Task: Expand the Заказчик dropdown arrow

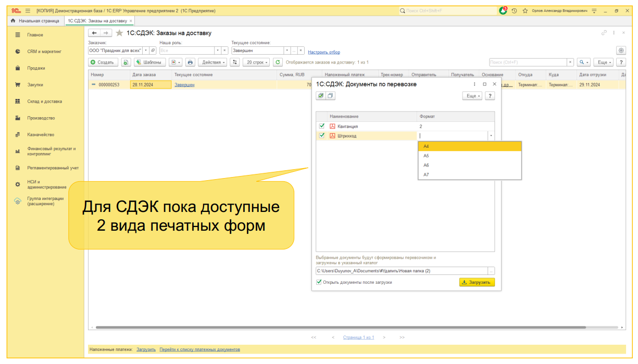Action: pyautogui.click(x=146, y=51)
